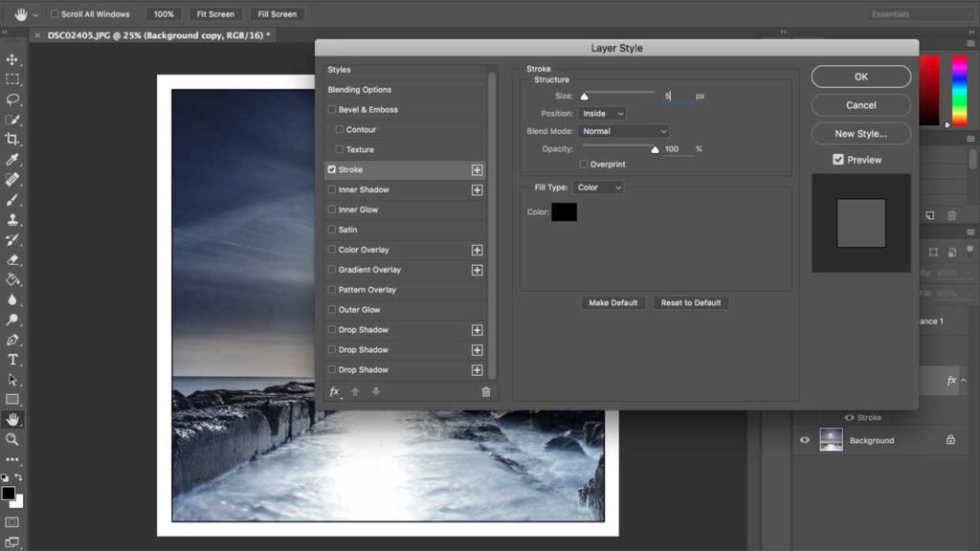
Task: Open the Hand tool preset dropdown arrow
Action: pos(35,14)
